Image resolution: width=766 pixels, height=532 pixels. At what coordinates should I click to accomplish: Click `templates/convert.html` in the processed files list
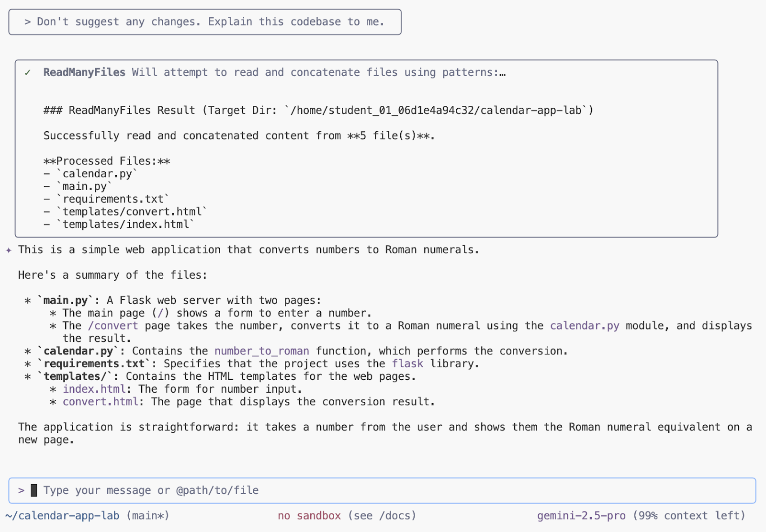[x=132, y=212]
